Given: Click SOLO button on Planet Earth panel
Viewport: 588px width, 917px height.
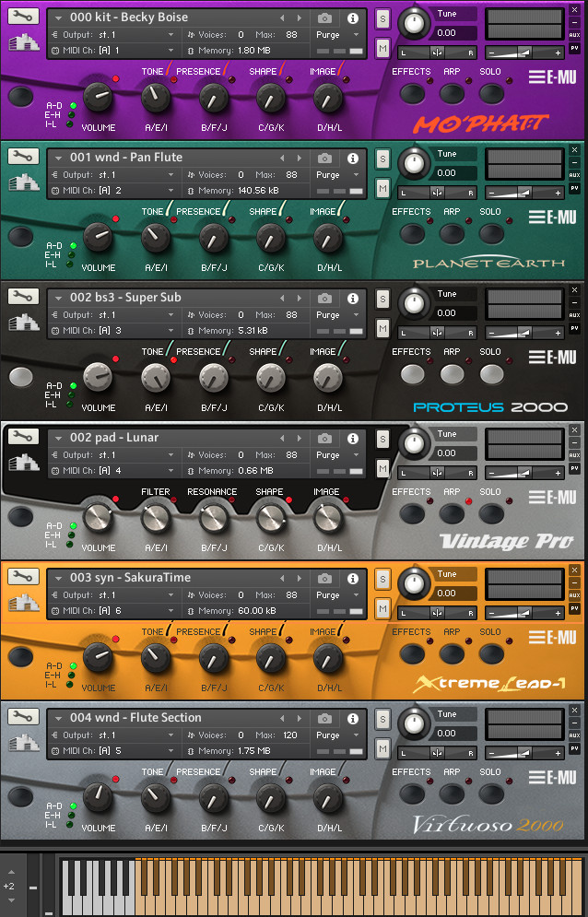Looking at the screenshot, I should coord(491,234).
